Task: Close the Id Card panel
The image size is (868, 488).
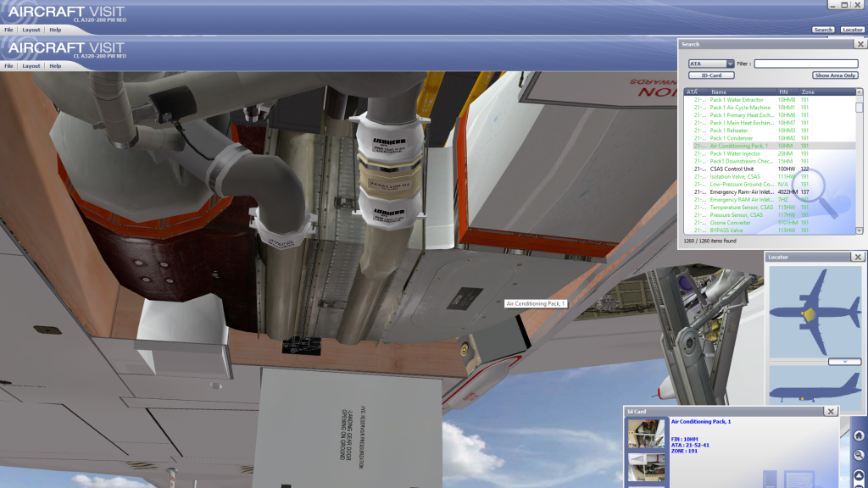Action: pos(831,411)
